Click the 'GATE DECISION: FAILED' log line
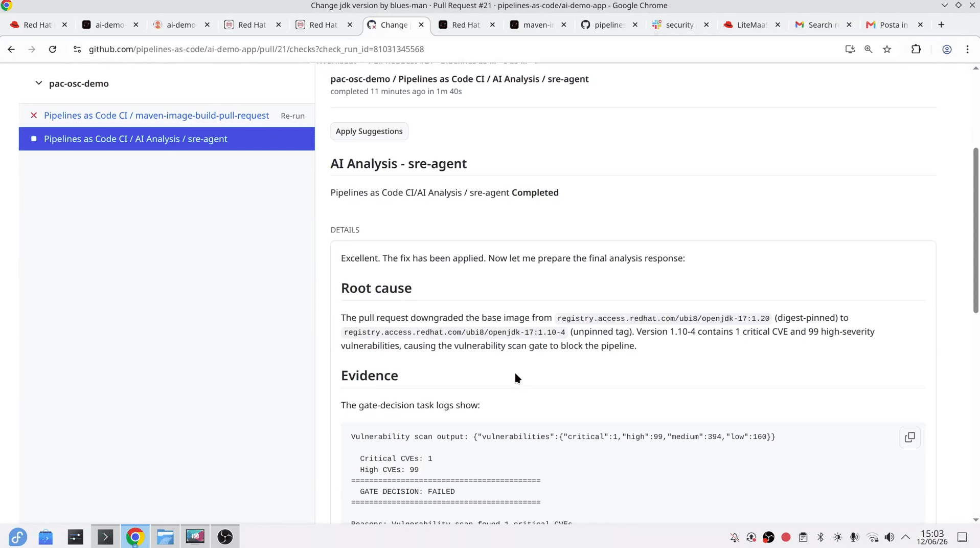This screenshot has height=548, width=980. pos(407,492)
